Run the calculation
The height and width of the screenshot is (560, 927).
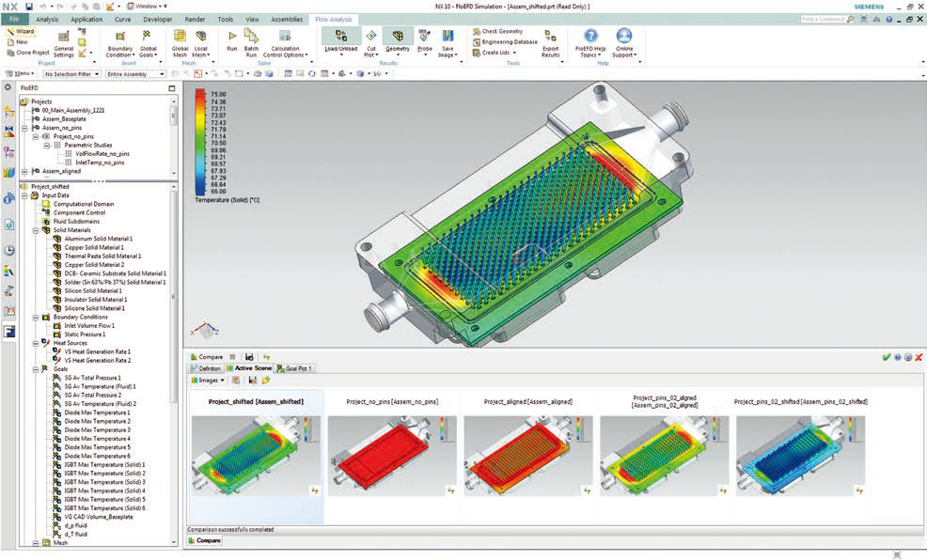231,41
